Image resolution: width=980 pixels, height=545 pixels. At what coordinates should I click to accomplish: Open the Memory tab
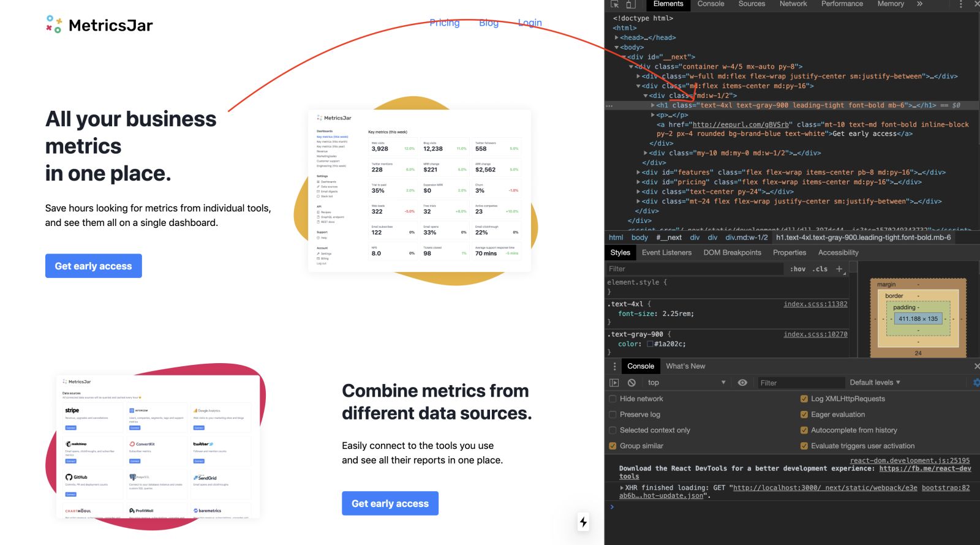891,4
